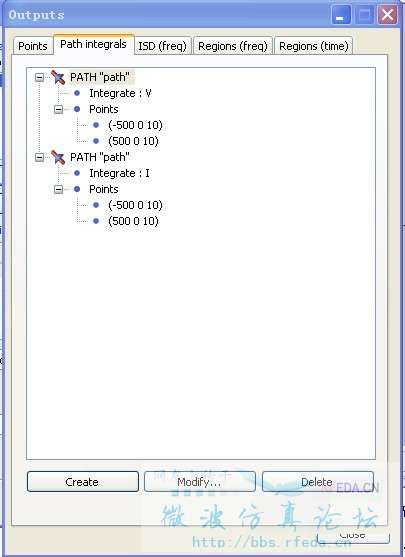Viewport: 405px width, 557px height.
Task: Collapse the second PATH "path" tree node
Action: (39, 157)
